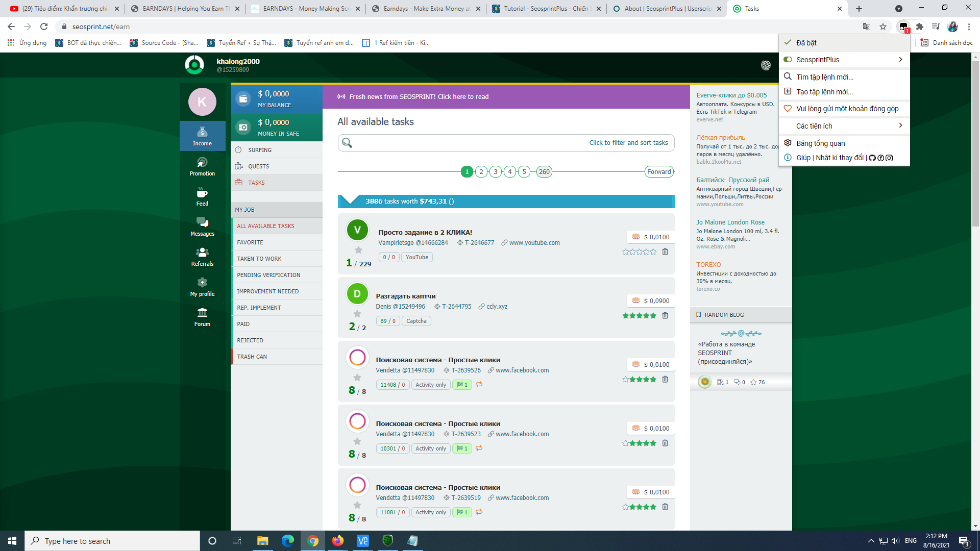This screenshot has width=980, height=551.
Task: Open Forum from the sidebar
Action: point(202,316)
